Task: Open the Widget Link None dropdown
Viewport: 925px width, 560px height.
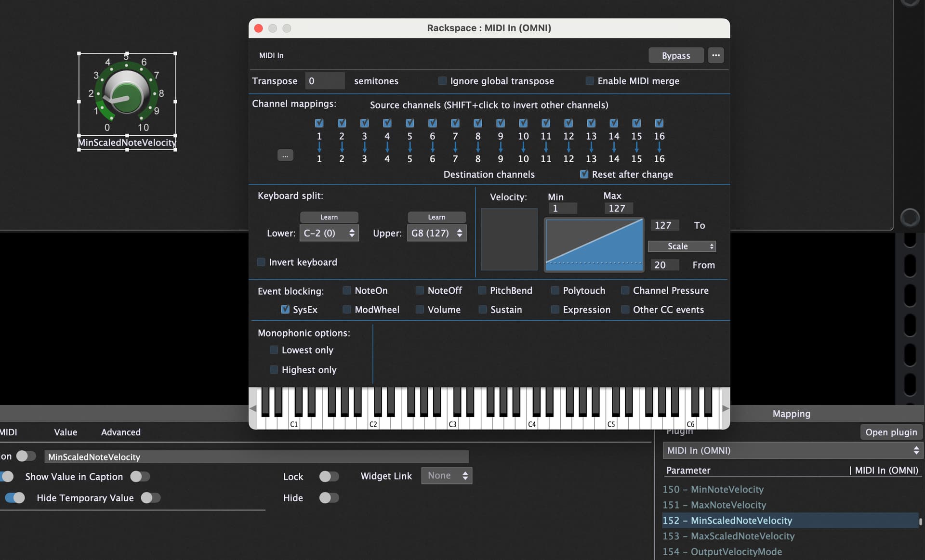Action: [447, 476]
